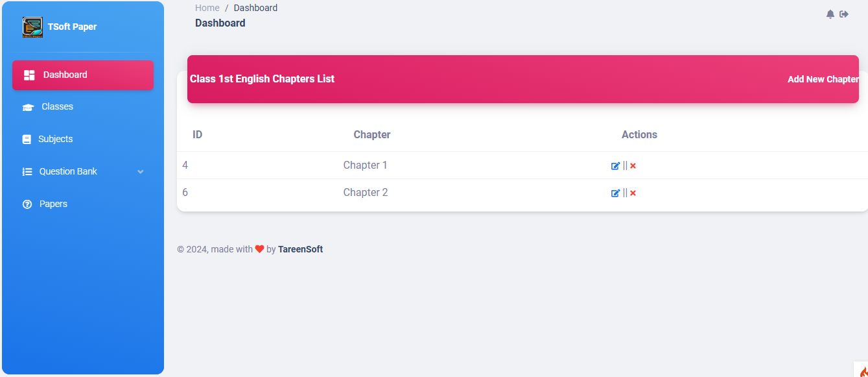Click the flame icon at bottom corner

tap(863, 371)
